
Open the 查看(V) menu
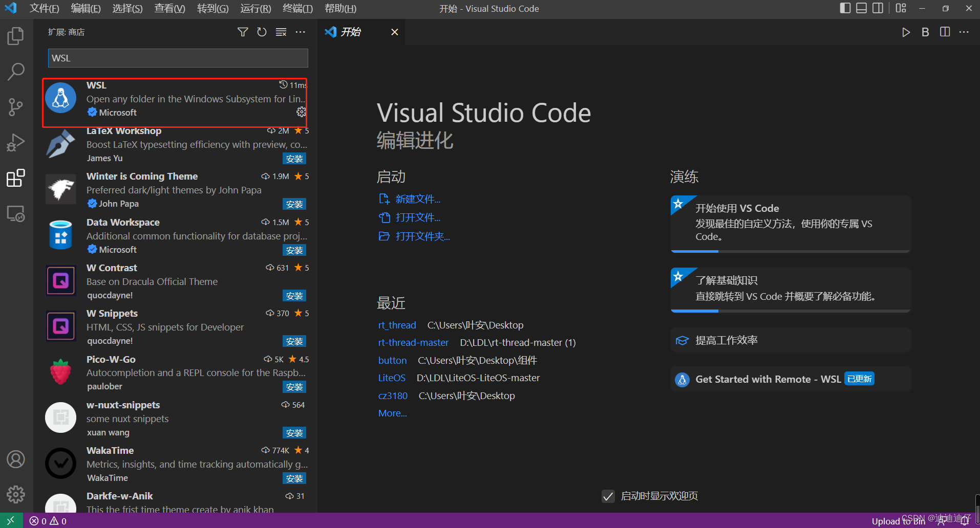point(169,9)
